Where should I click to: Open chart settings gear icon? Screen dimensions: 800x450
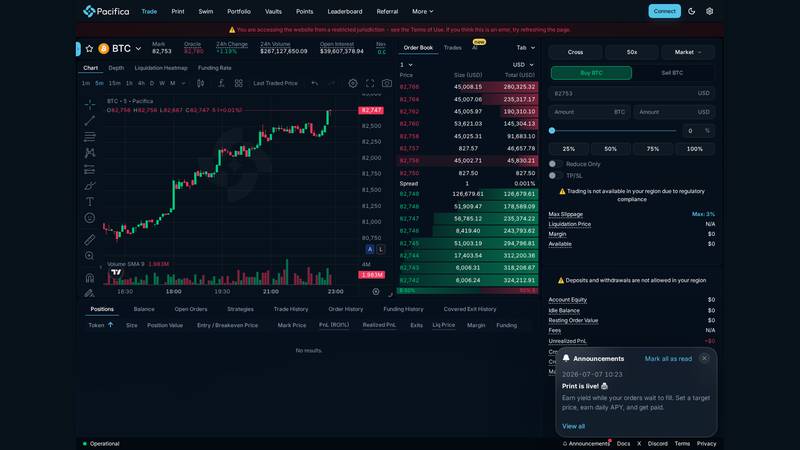(x=353, y=83)
